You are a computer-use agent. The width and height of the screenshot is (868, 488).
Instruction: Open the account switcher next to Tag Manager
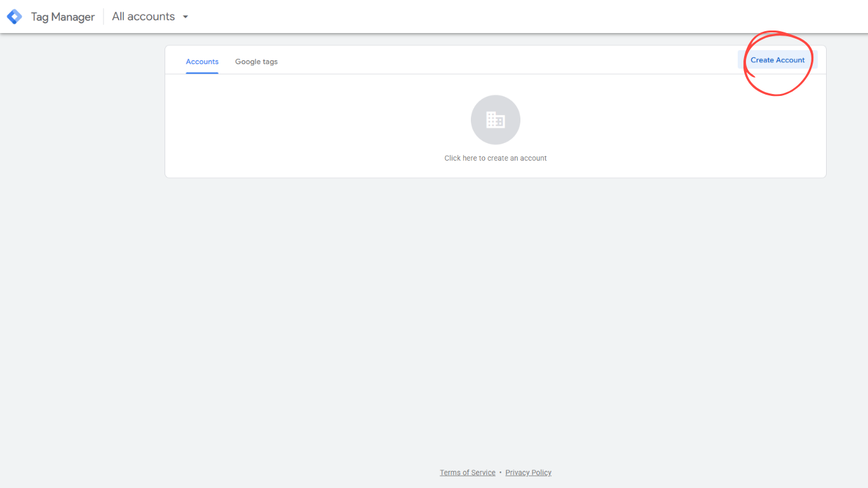coord(150,17)
